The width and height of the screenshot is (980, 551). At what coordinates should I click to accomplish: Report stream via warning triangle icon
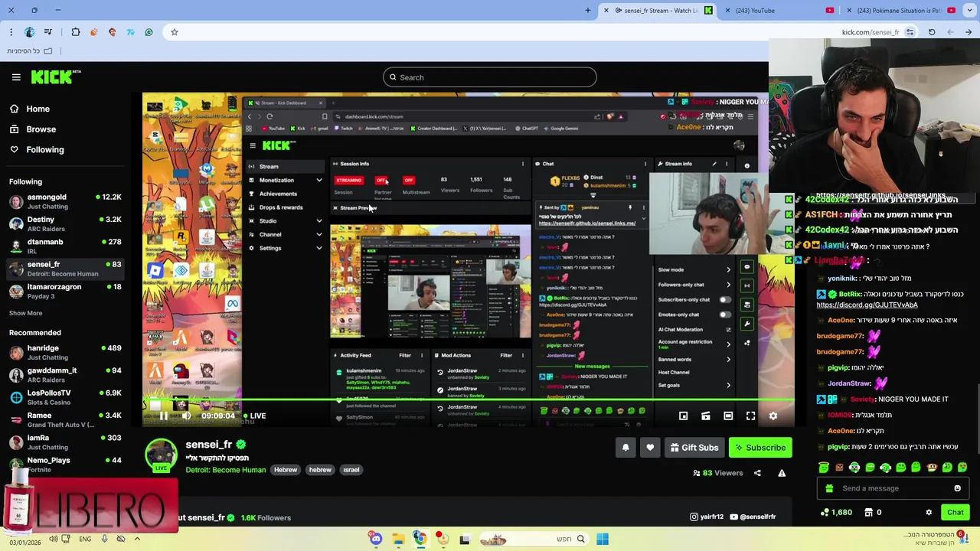[782, 473]
